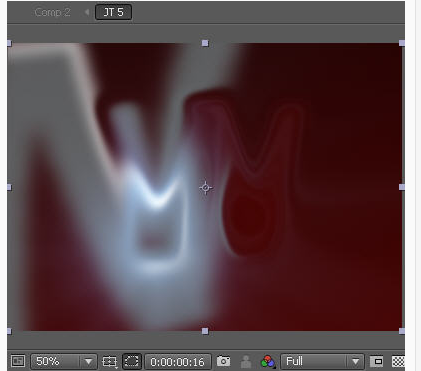421x371 pixels.
Task: Select the layer anchor point crosshair
Action: click(206, 188)
